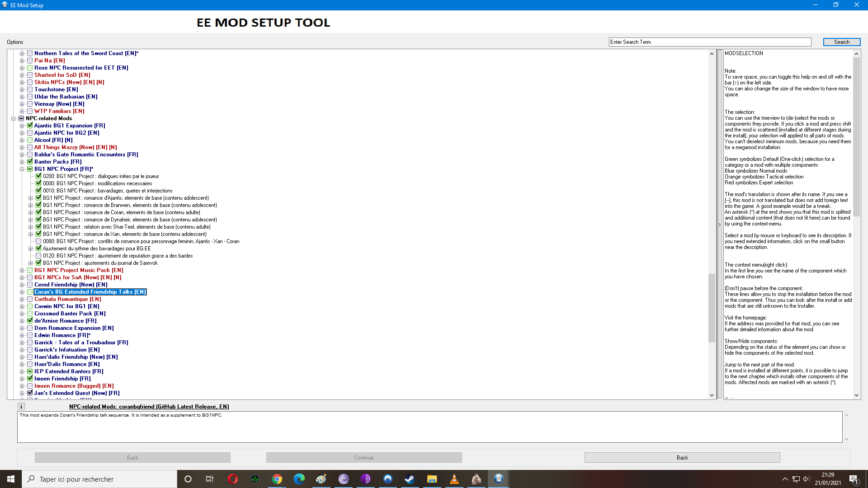868x488 pixels.
Task: Open Cortana circle on taskbar
Action: click(188, 479)
